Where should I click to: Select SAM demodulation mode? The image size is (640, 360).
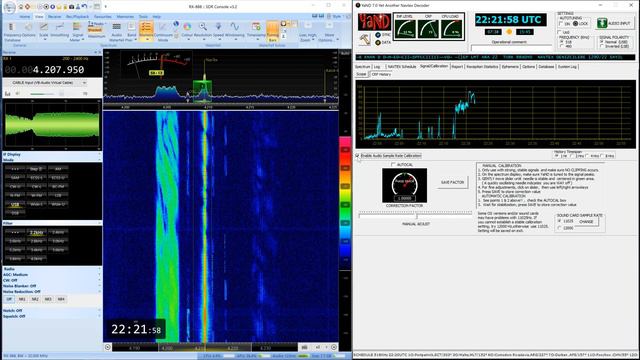[15, 178]
